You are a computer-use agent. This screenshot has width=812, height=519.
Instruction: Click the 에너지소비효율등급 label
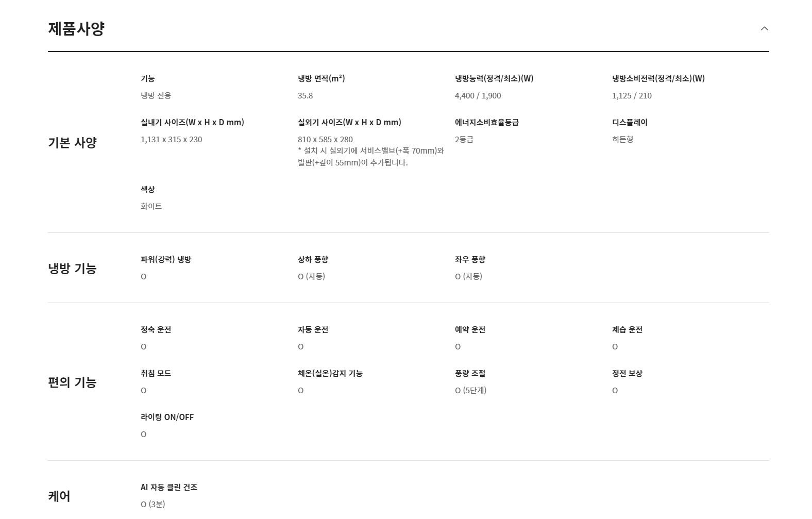point(487,122)
